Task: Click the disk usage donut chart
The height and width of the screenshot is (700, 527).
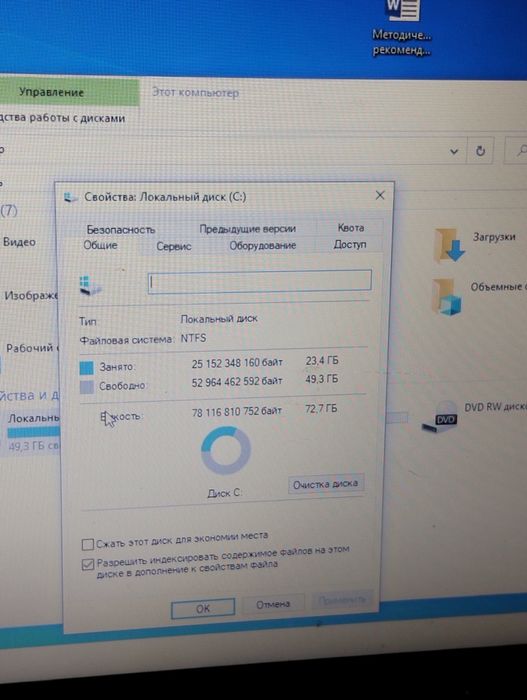Action: pyautogui.click(x=226, y=450)
